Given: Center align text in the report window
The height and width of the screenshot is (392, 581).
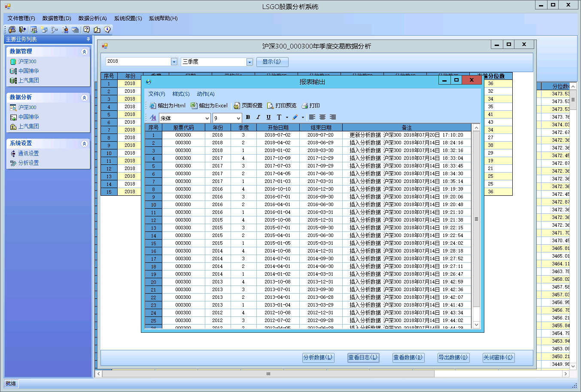Looking at the screenshot, I should pyautogui.click(x=322, y=117).
